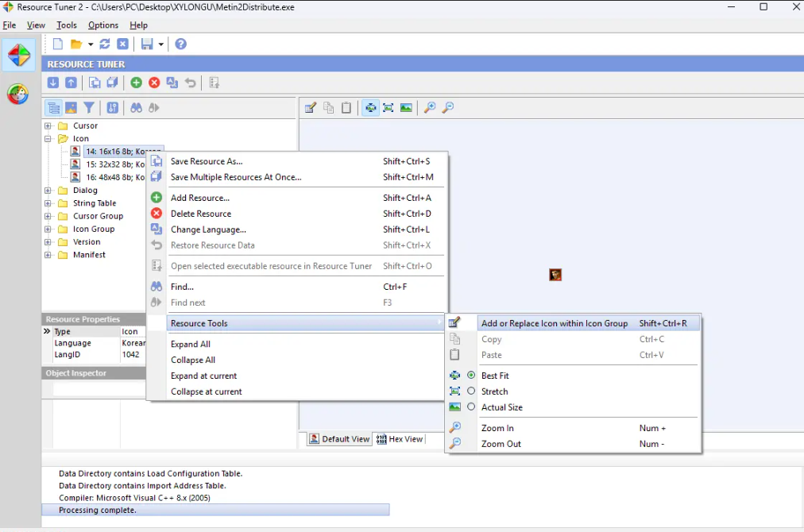Screen dimensions: 804x532
Task: Choose Add or Replace Icon within Icon Group
Action: point(554,323)
